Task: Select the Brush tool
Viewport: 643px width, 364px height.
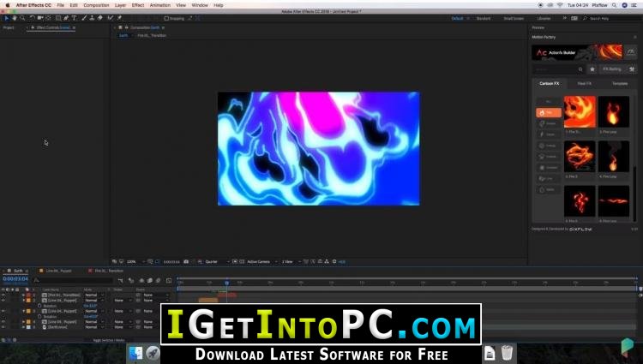Action: click(84, 18)
